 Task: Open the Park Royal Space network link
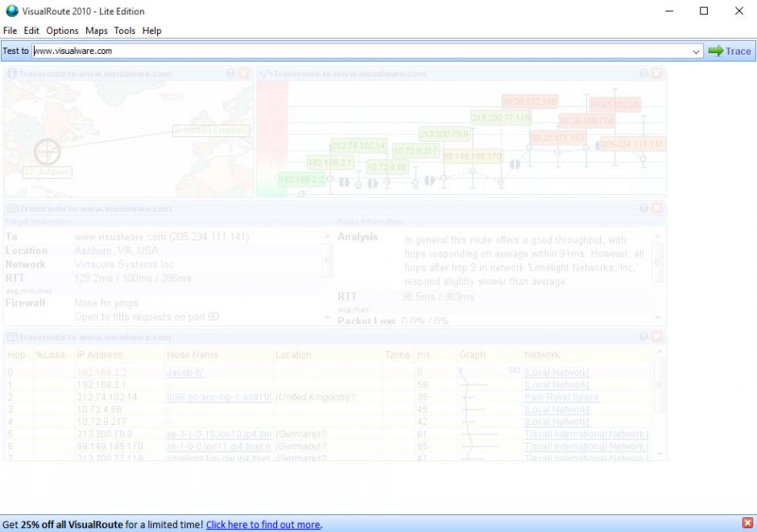(x=561, y=397)
